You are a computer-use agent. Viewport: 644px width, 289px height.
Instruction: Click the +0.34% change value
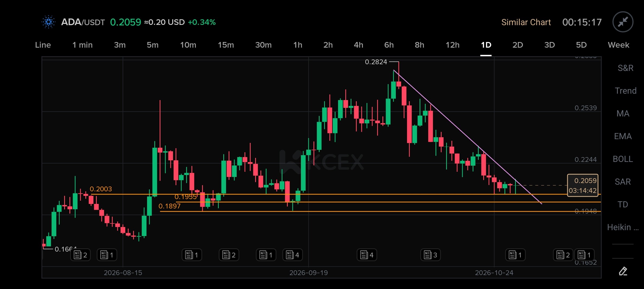click(x=202, y=22)
